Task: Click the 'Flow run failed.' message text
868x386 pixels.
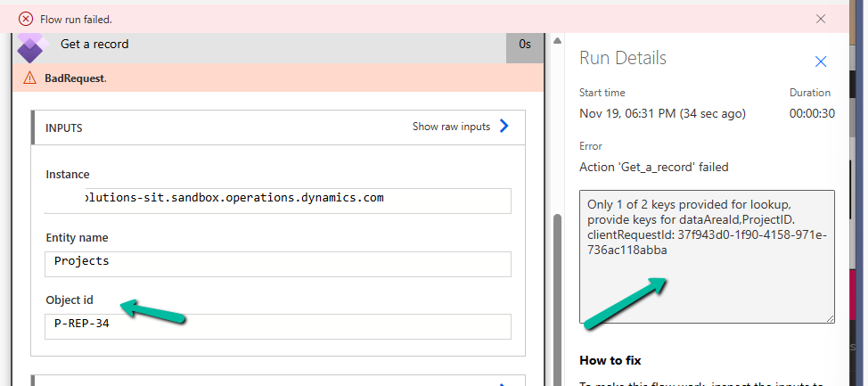Action: click(x=77, y=19)
